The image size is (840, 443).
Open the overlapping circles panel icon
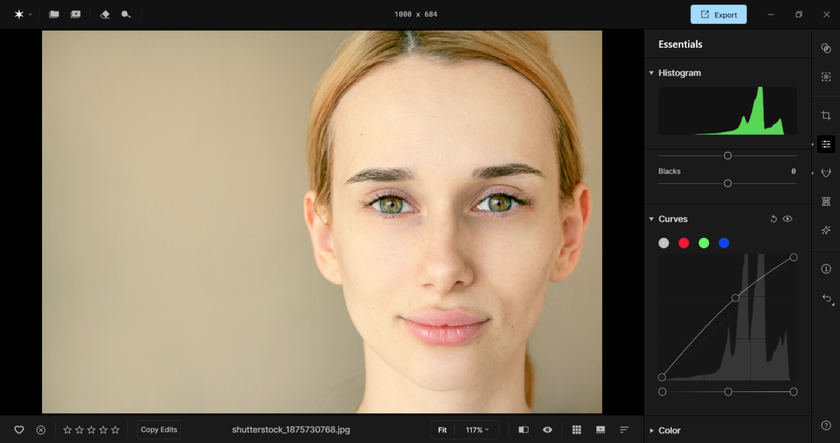pos(826,48)
